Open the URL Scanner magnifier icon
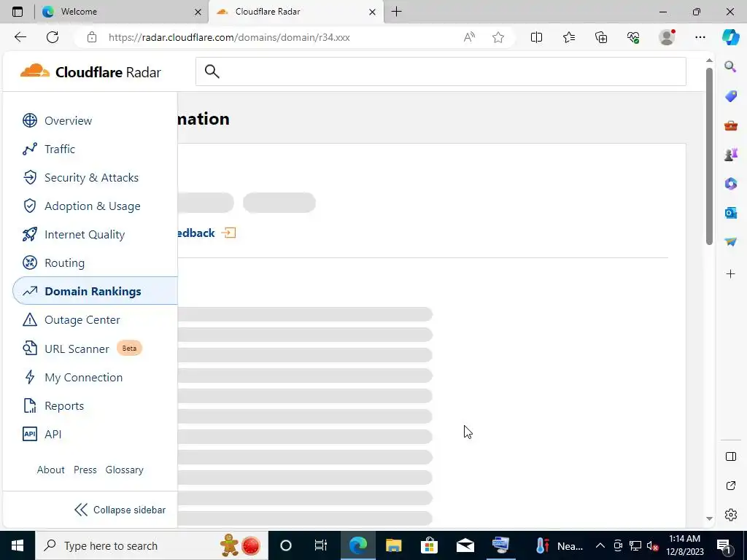The height and width of the screenshot is (560, 747). point(29,349)
